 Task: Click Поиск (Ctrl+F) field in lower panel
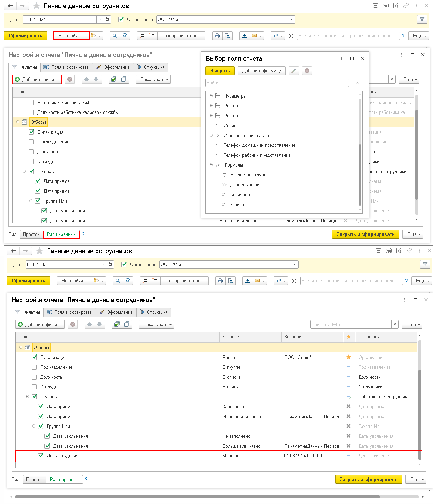(x=351, y=324)
